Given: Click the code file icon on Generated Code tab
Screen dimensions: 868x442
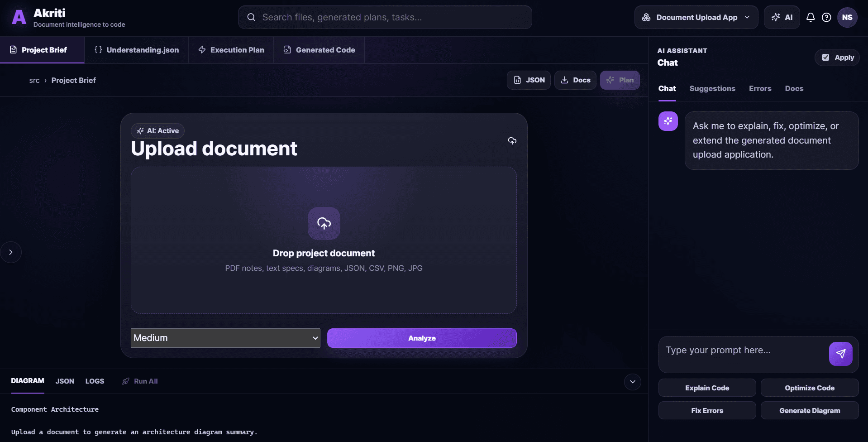Looking at the screenshot, I should click(x=287, y=50).
